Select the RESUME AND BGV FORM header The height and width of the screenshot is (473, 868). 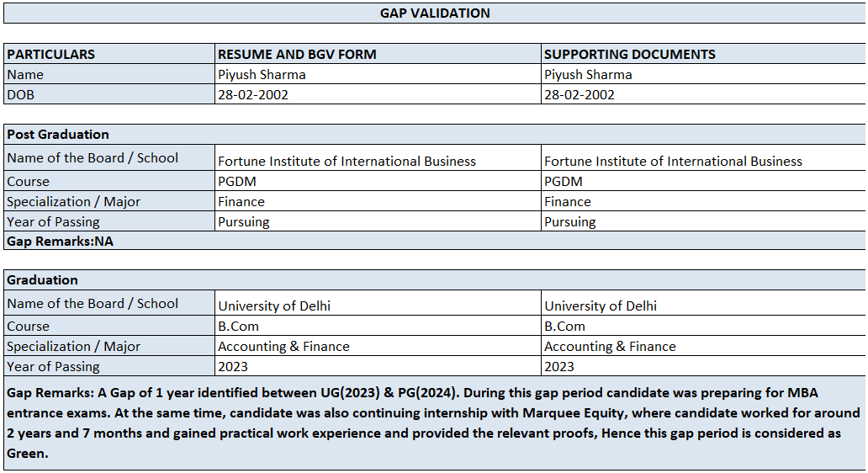297,54
